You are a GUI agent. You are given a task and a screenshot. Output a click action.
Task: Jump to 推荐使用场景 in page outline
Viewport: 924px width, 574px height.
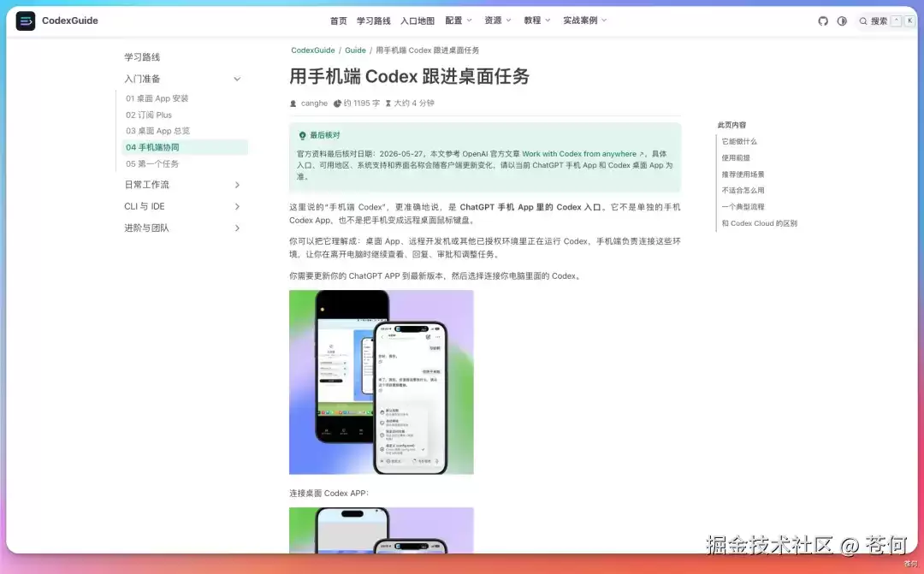(x=743, y=175)
